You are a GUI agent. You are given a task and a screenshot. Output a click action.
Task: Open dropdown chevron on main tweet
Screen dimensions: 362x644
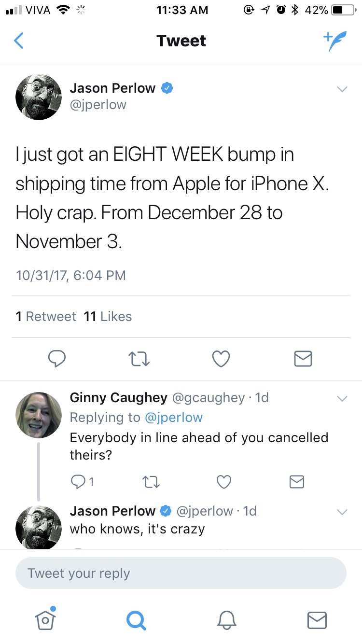pyautogui.click(x=342, y=89)
